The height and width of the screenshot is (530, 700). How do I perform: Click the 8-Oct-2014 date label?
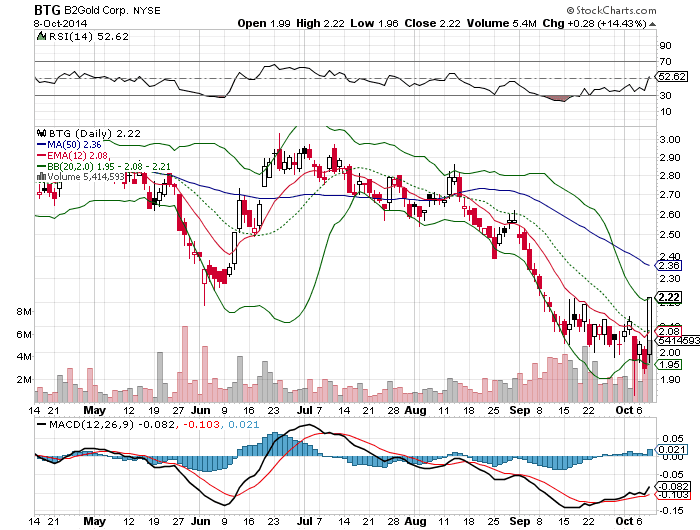[x=60, y=24]
